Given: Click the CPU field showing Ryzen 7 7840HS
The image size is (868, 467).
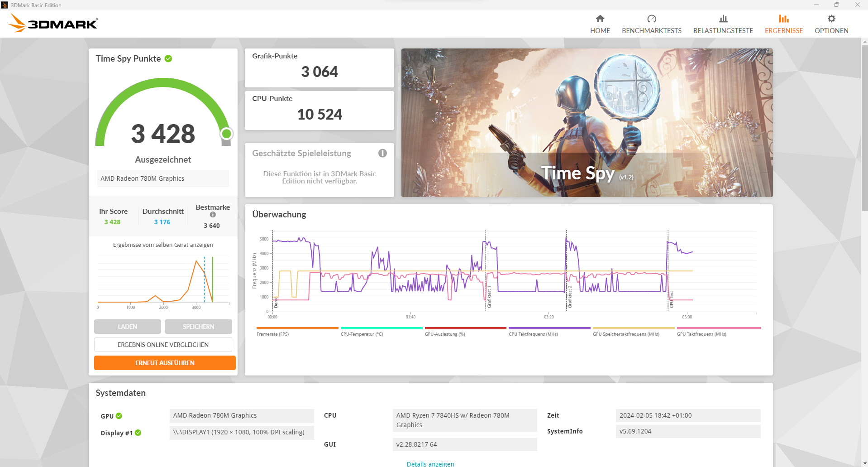Looking at the screenshot, I should (465, 420).
